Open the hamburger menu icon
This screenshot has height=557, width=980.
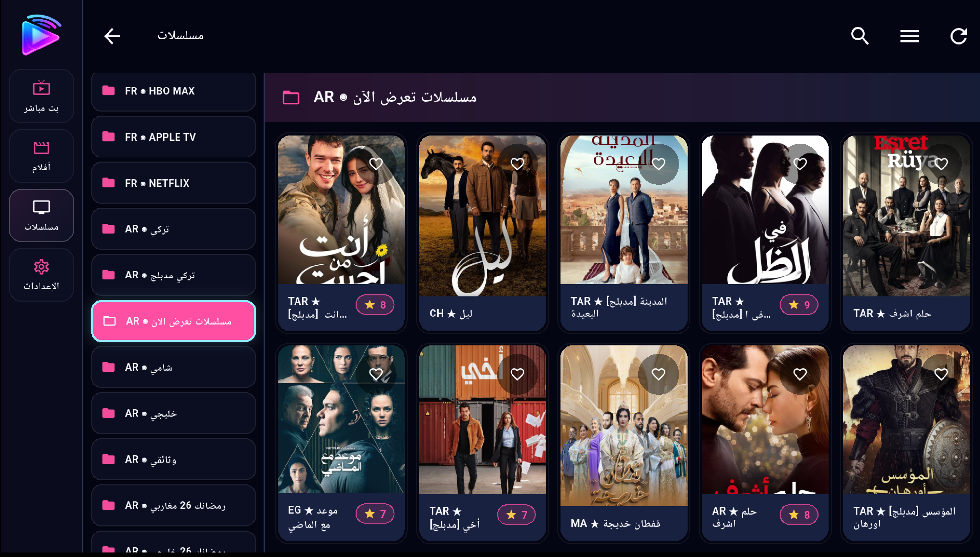(909, 36)
